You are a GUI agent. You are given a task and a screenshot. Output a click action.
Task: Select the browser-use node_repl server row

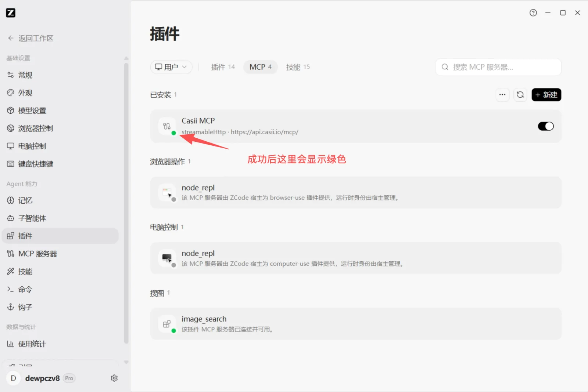(x=356, y=193)
